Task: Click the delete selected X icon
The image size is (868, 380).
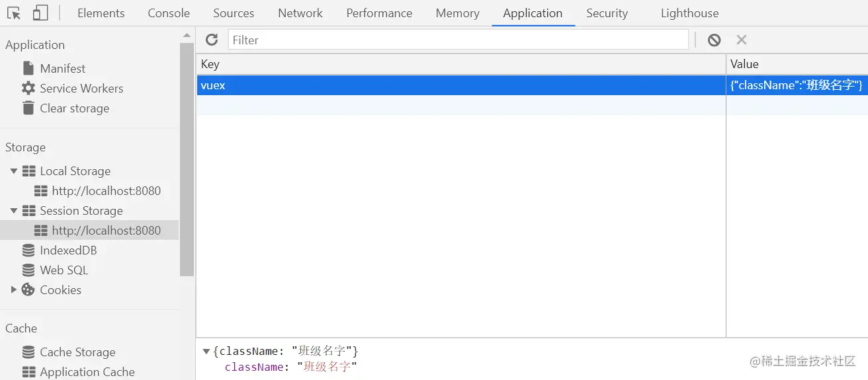Action: [742, 40]
